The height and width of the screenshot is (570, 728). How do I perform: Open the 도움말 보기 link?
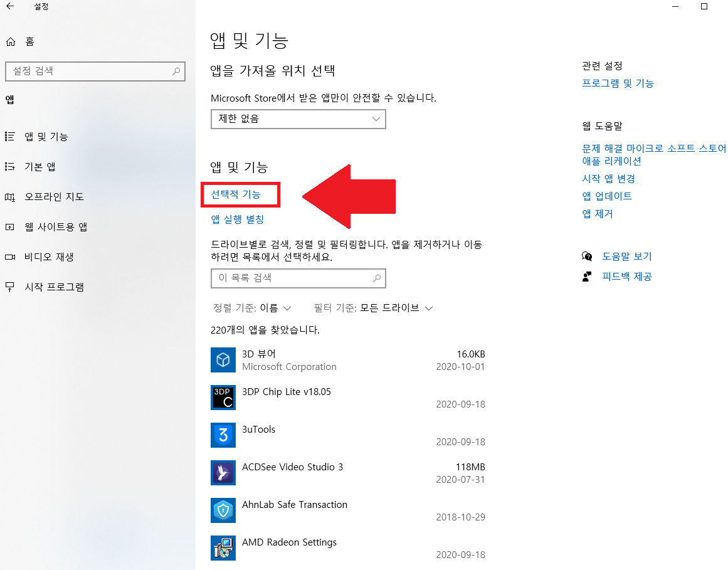tap(627, 256)
